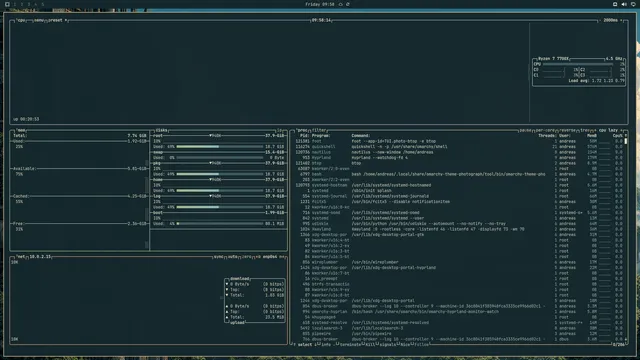
Task: Click the mem box title
Action: [22, 130]
